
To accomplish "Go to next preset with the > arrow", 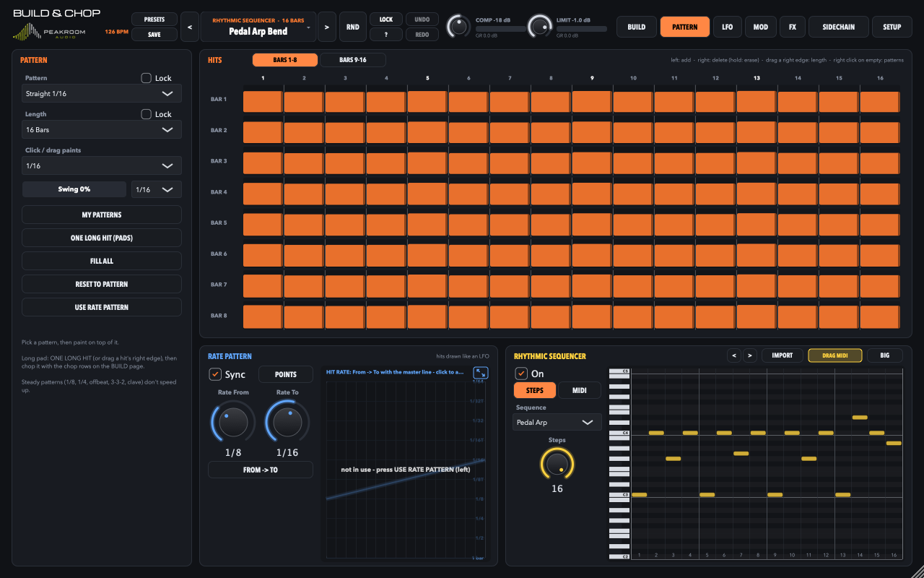I will coord(327,27).
